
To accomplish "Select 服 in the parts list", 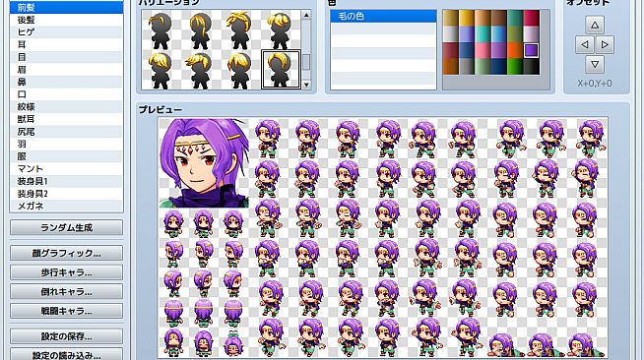I will (x=66, y=156).
